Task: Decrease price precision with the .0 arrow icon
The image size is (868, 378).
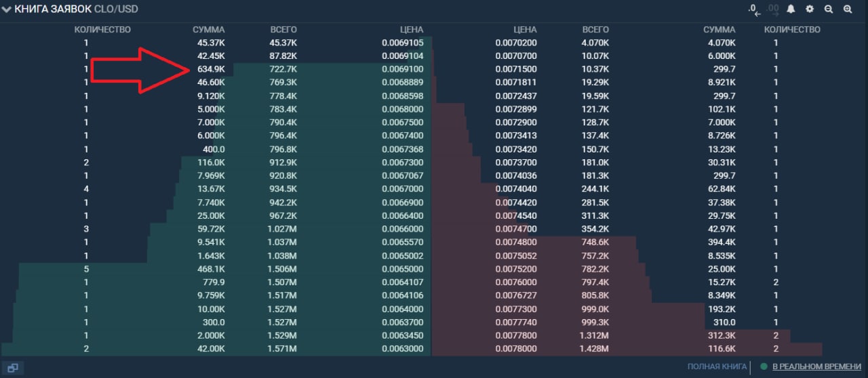Action: 755,9
